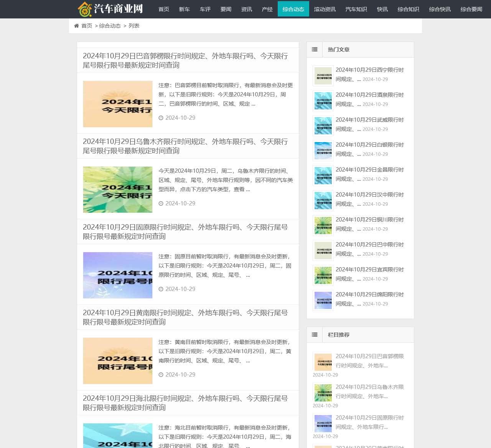Image resolution: width=491 pixels, height=448 pixels.
Task: Open the 巴音郭楞限行 article title
Action: pos(185,61)
